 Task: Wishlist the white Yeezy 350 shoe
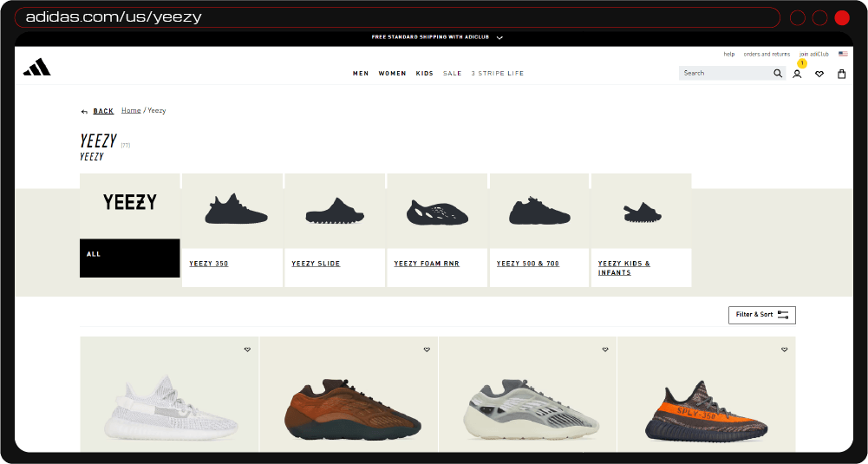pyautogui.click(x=247, y=350)
